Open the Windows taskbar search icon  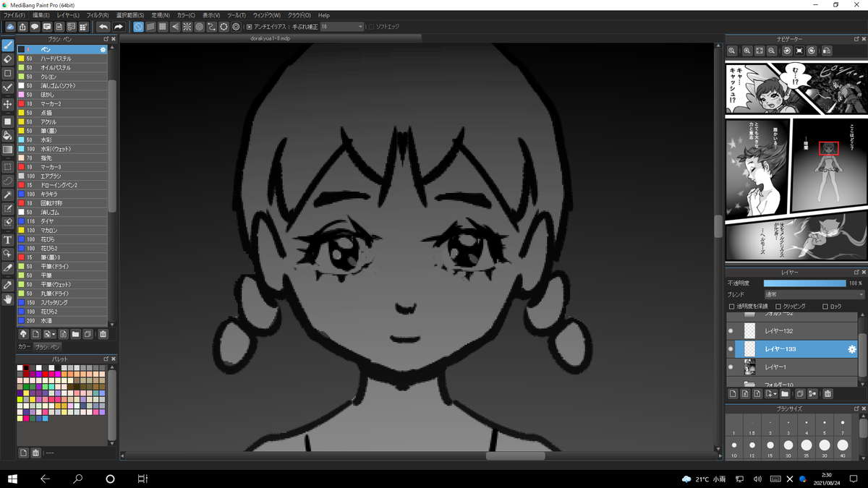point(78,479)
